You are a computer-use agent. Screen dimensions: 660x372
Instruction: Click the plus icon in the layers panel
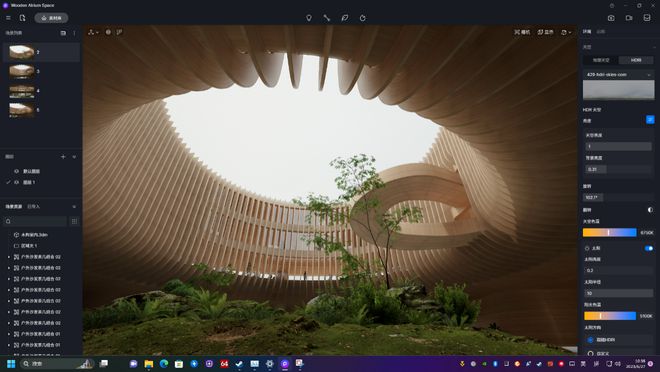[63, 157]
